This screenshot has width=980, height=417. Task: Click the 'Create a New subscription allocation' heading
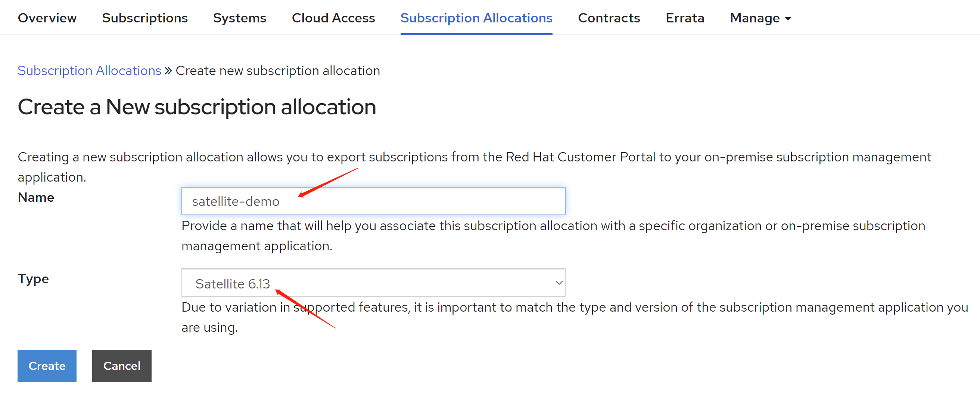pyautogui.click(x=197, y=106)
